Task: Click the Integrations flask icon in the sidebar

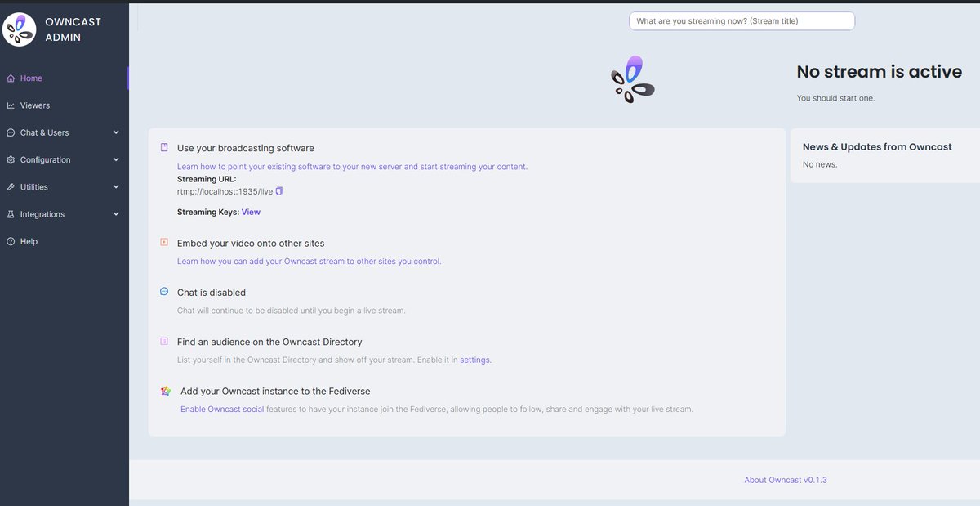Action: pyautogui.click(x=11, y=214)
